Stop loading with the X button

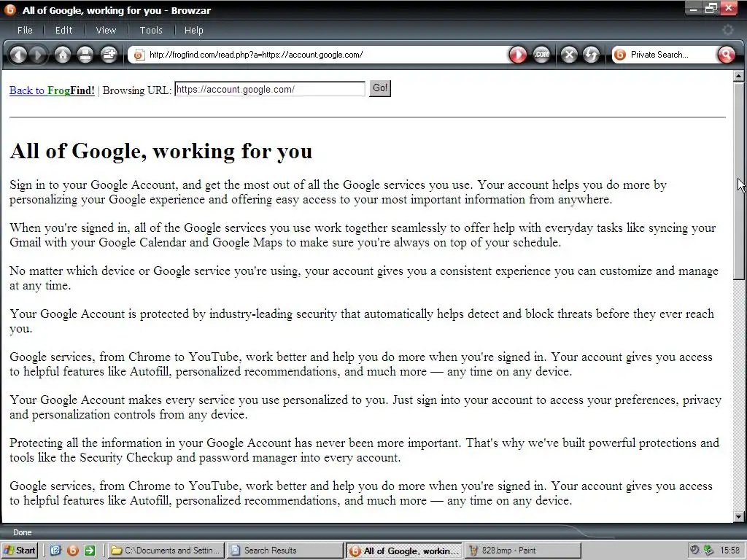coord(569,55)
